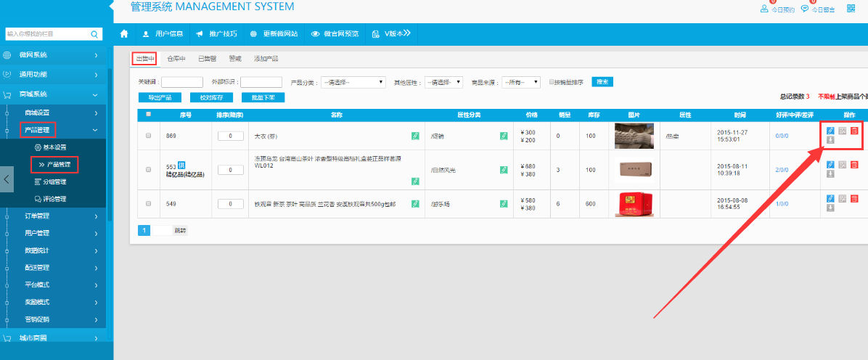Viewport: 868px width, 360px height.
Task: Go to home via the house icon
Action: (x=124, y=34)
